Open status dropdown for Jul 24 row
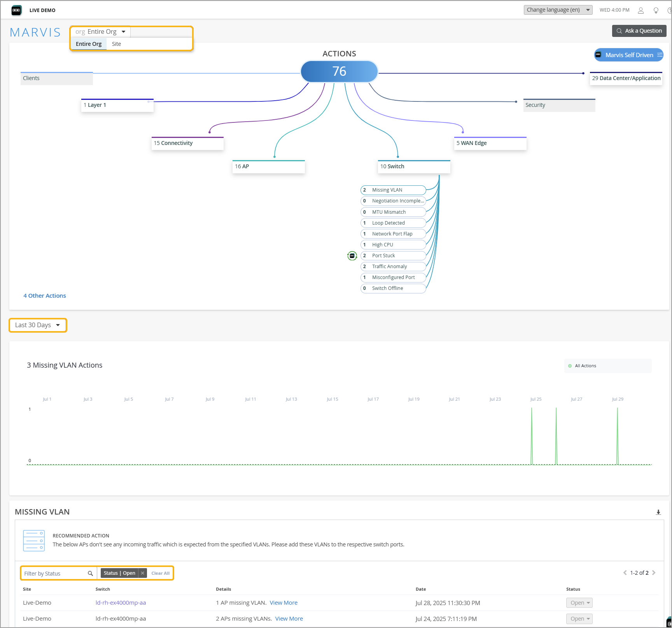This screenshot has width=672, height=628. [579, 619]
